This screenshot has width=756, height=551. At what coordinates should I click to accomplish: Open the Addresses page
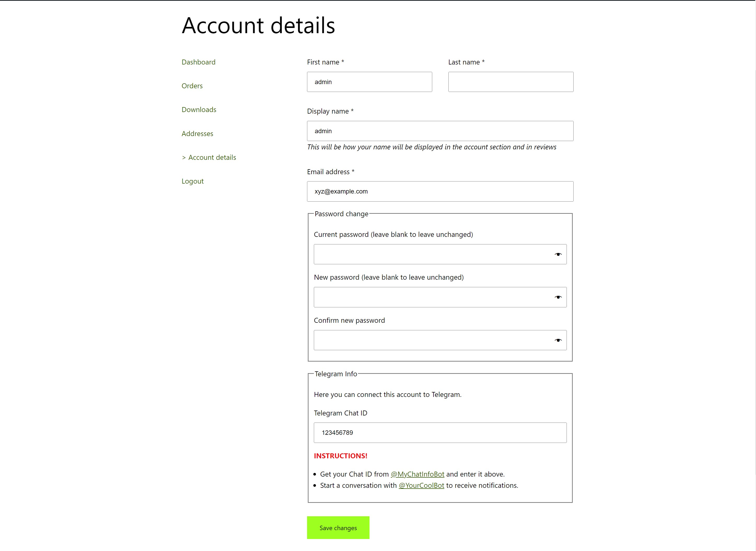(x=197, y=133)
